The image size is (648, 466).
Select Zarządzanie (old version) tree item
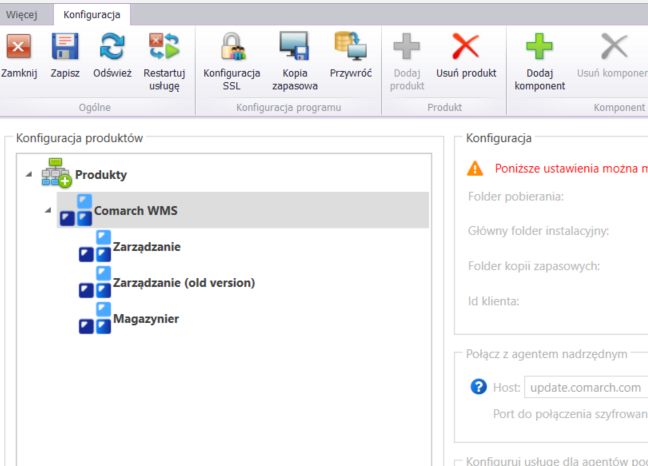184,283
